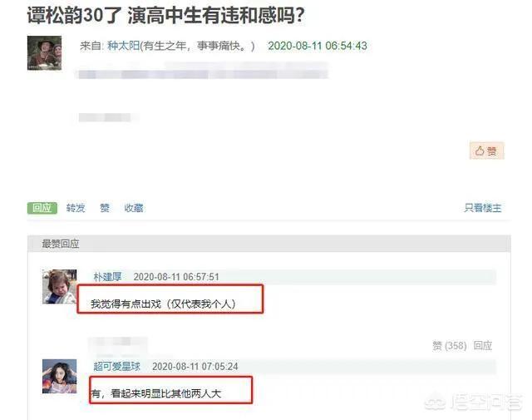Open 超可爱星球's avatar picture
532x420 pixels.
[59, 376]
